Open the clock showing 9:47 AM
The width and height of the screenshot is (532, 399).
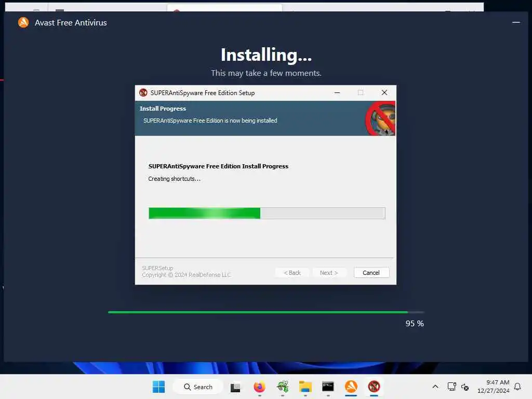[x=494, y=387]
